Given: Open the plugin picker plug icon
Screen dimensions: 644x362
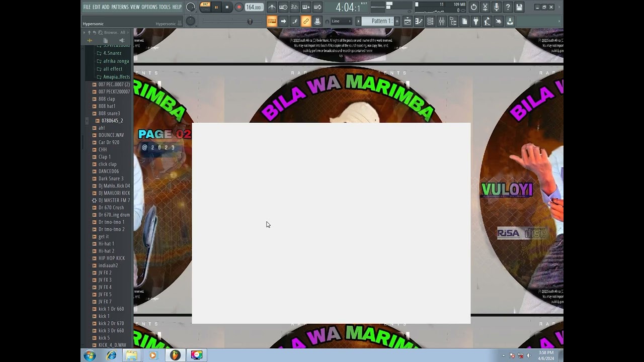Looking at the screenshot, I should [475, 21].
